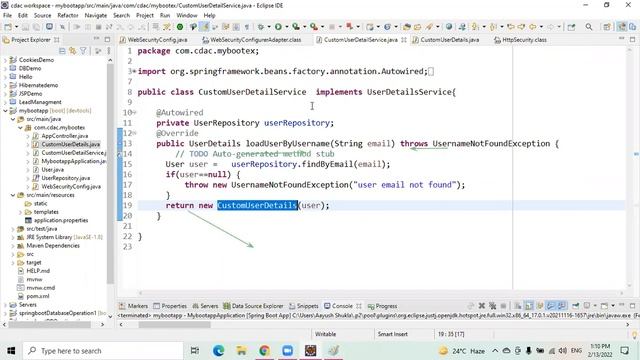
Task: Click the Open Web Browser globe icon
Action: point(449,27)
